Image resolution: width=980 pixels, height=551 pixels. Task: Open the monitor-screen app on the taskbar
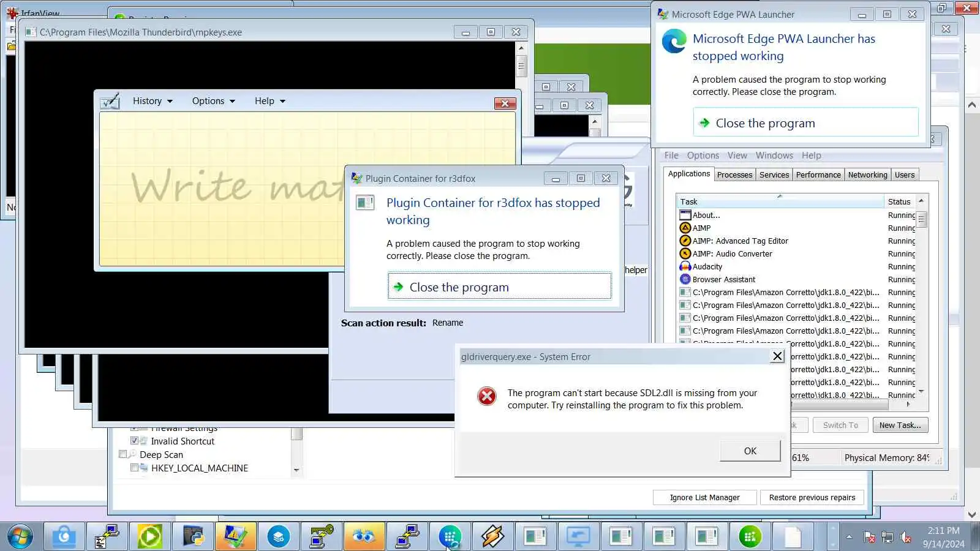(579, 537)
